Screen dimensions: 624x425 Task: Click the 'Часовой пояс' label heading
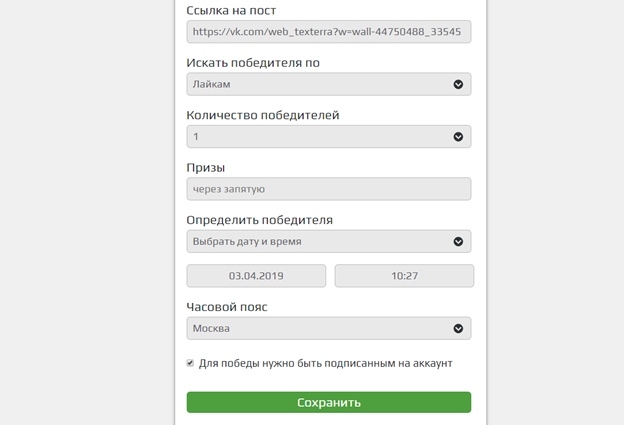[x=227, y=307]
